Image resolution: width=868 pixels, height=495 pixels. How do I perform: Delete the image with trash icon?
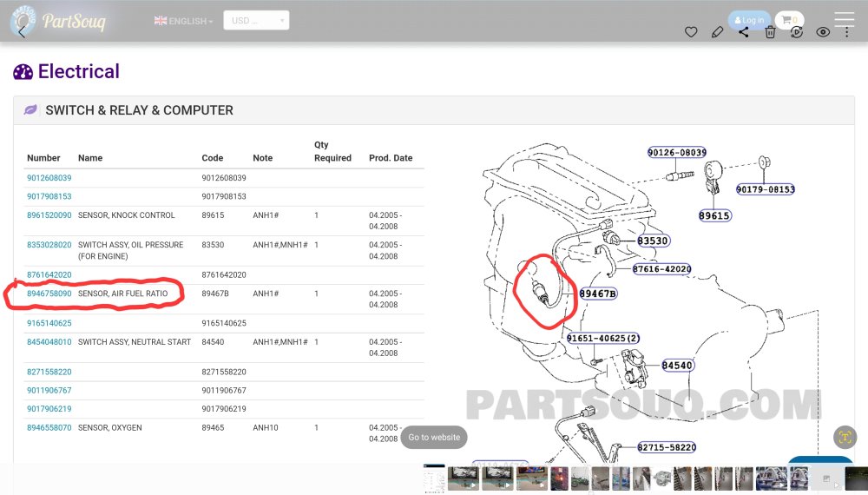[770, 32]
